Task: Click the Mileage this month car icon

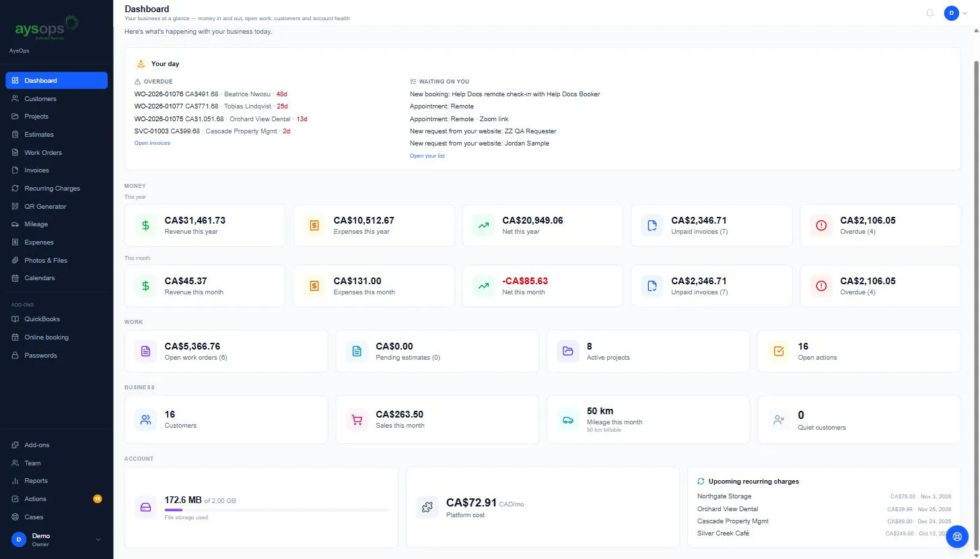Action: pyautogui.click(x=568, y=420)
